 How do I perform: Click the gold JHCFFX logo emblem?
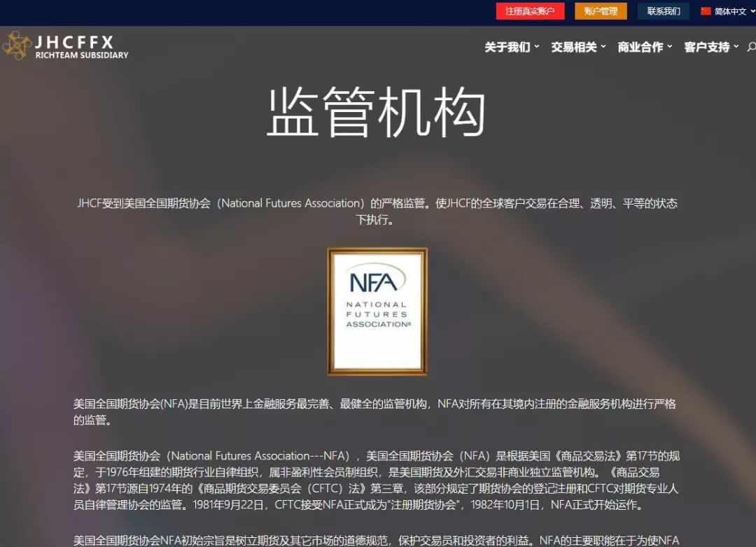pyautogui.click(x=16, y=46)
